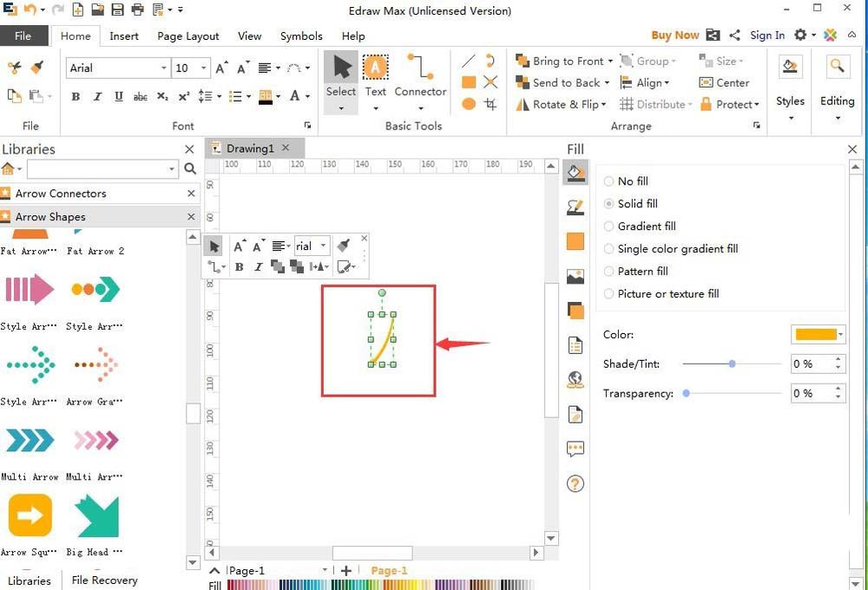Click the Format Painter brush icon

tap(36, 68)
